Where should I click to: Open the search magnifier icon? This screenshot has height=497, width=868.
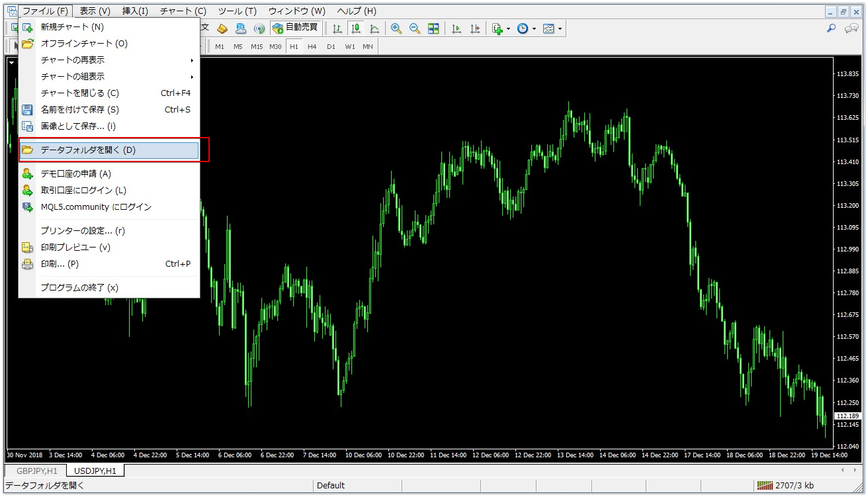click(x=832, y=28)
